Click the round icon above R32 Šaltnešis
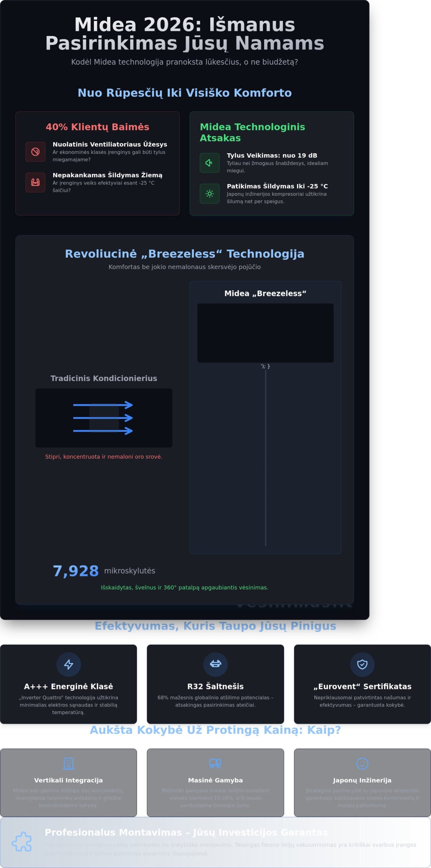 pos(215,665)
